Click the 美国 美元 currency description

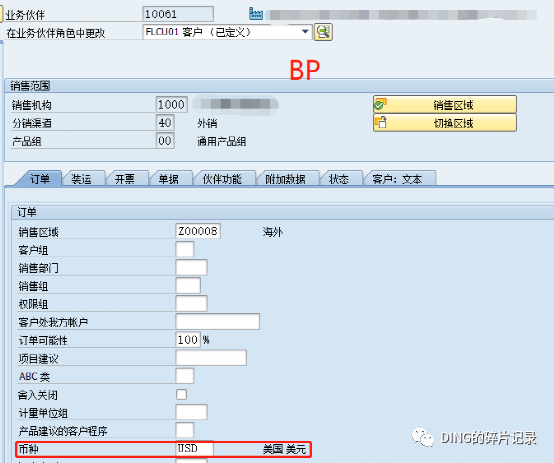[284, 450]
